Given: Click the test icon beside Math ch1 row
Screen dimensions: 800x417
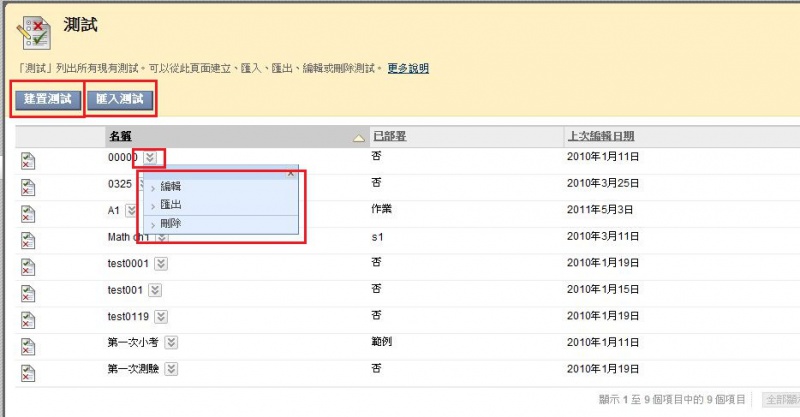Looking at the screenshot, I should [28, 240].
